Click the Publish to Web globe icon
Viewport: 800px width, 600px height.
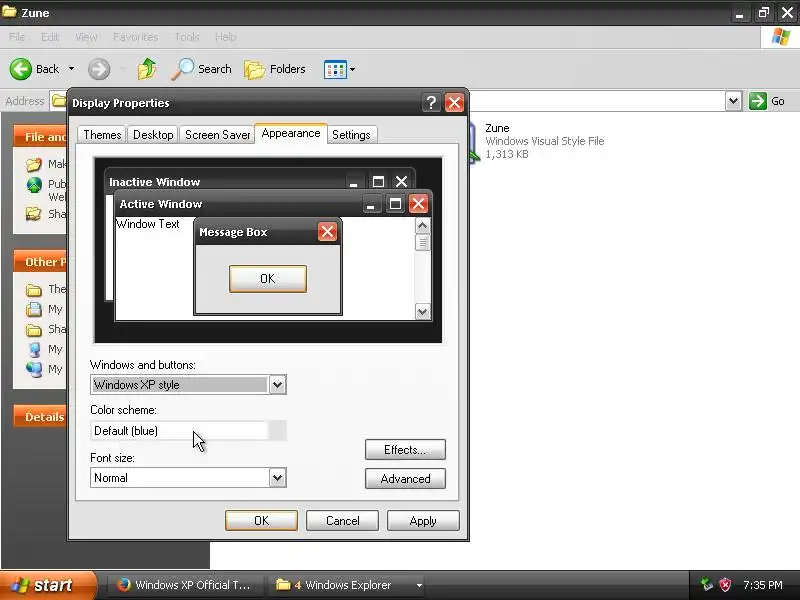(x=34, y=185)
